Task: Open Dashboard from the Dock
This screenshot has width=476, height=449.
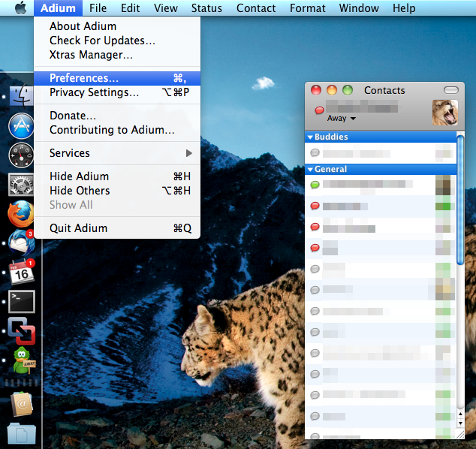Action: (x=21, y=155)
